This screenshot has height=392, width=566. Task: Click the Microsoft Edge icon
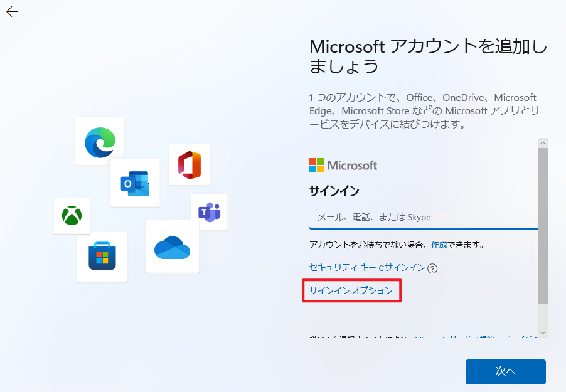[x=100, y=142]
